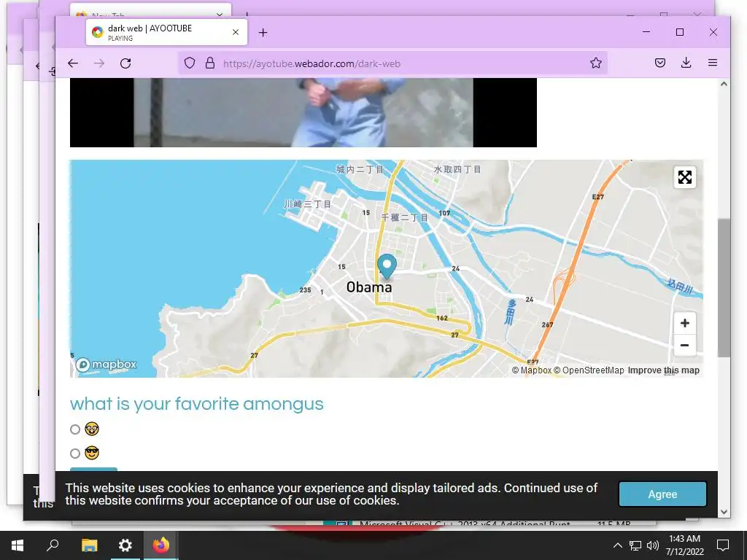Show hidden system tray icons
The width and height of the screenshot is (747, 560).
[617, 545]
